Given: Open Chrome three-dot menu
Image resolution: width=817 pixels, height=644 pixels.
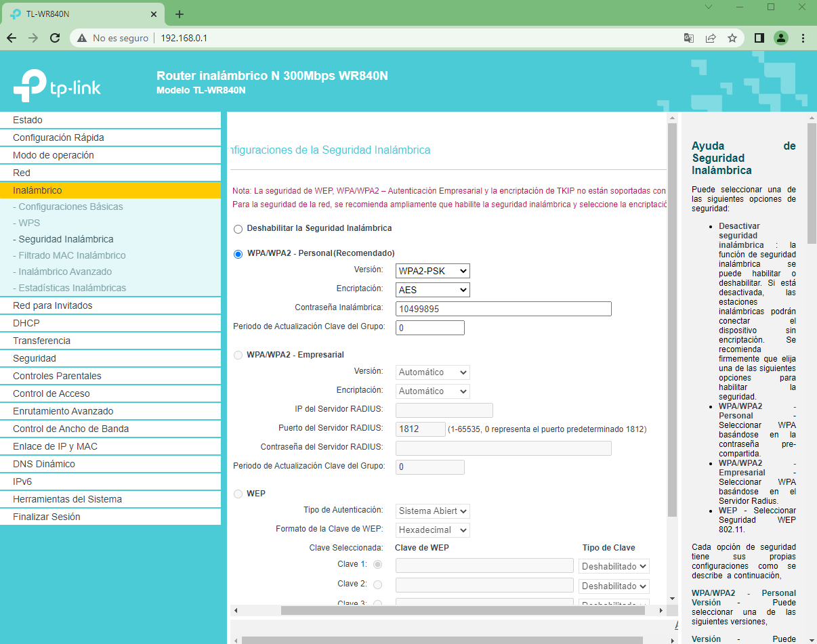Looking at the screenshot, I should (x=803, y=38).
